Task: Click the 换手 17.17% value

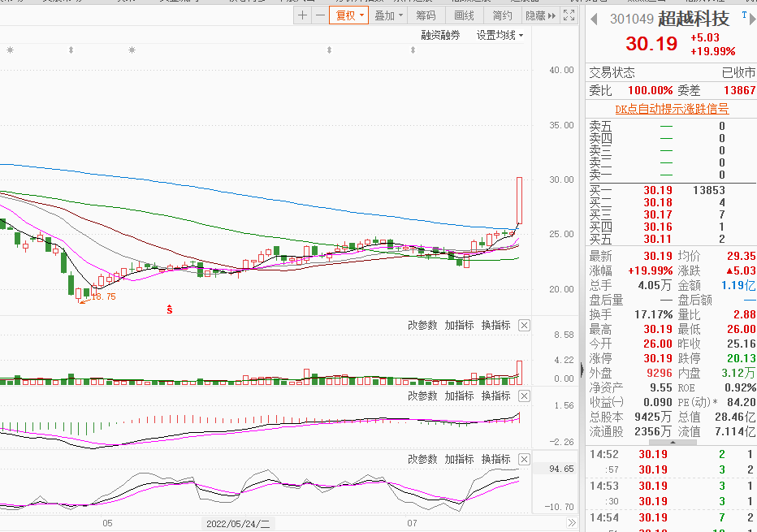Action: (x=653, y=315)
